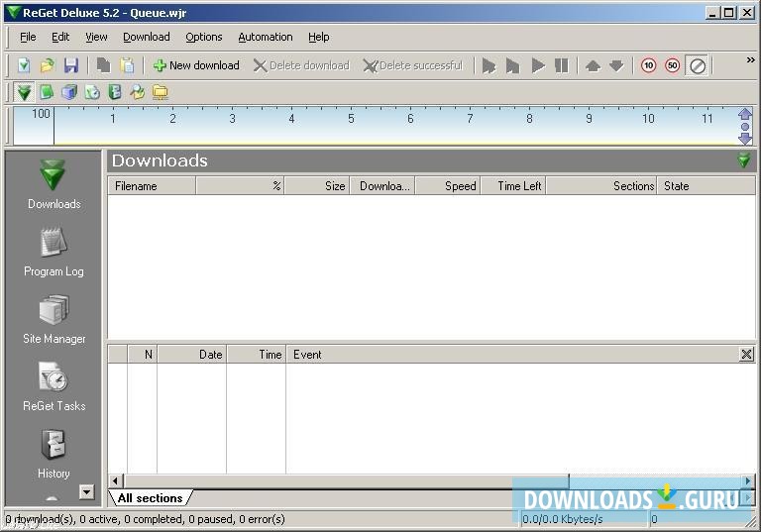Screen dimensions: 761x532
Task: Click the Delete successful button
Action: 413,65
